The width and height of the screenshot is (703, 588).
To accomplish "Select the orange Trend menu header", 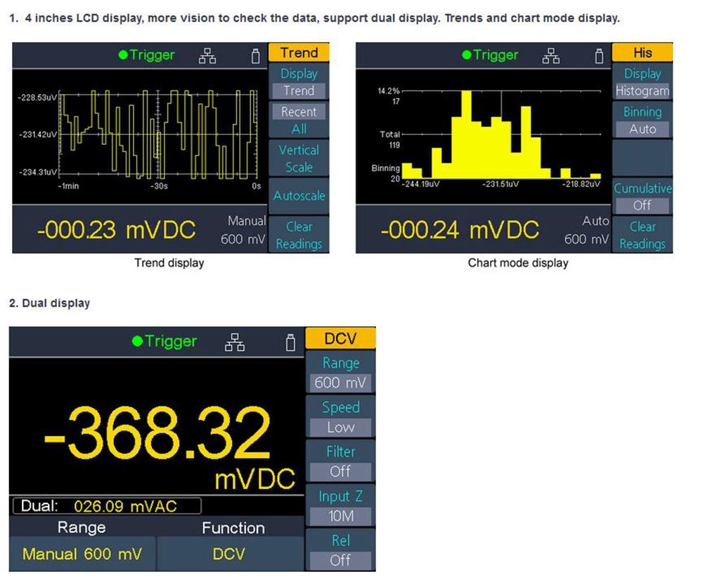I will coord(299,53).
